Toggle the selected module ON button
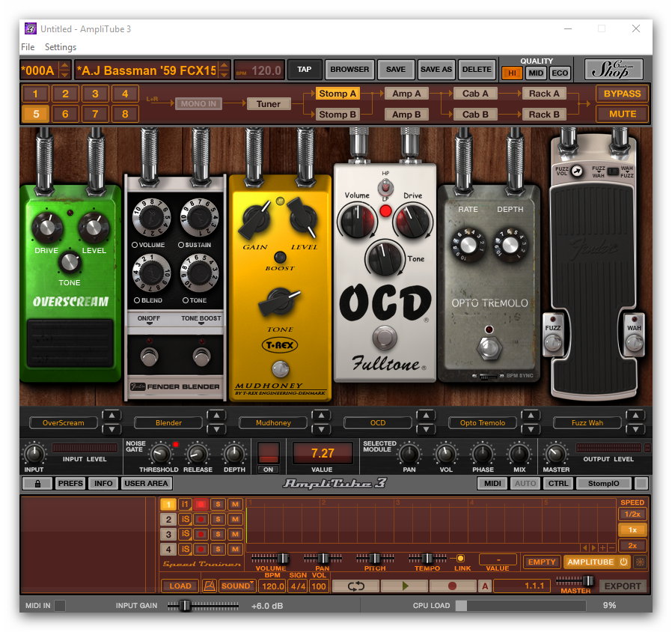The height and width of the screenshot is (632, 672). [x=269, y=458]
